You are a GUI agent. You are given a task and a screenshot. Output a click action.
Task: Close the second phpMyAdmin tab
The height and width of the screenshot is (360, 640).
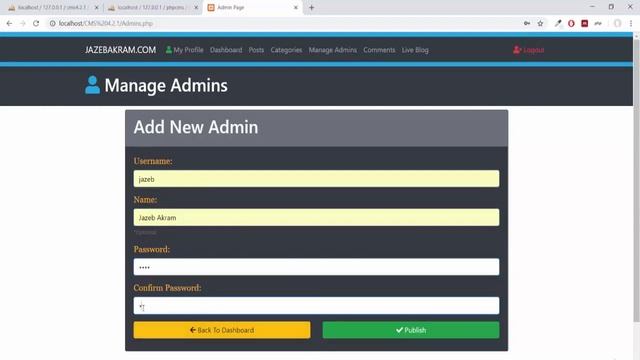[196, 7]
